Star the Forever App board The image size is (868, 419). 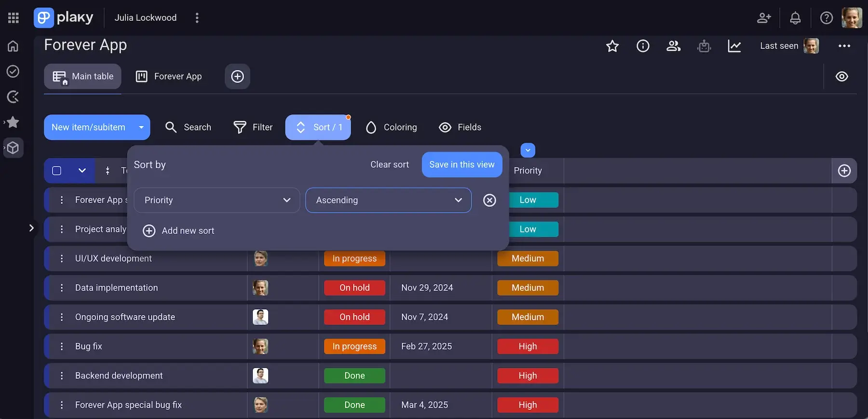[x=612, y=46]
